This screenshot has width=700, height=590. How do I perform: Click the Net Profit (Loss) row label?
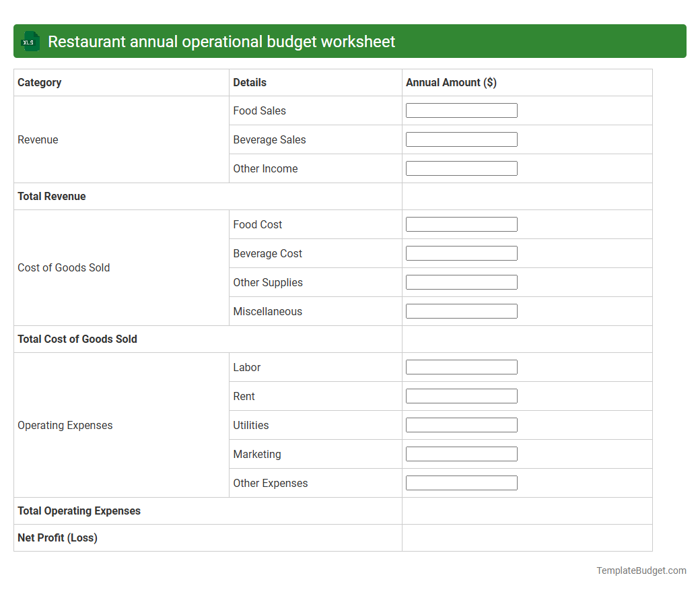57,537
